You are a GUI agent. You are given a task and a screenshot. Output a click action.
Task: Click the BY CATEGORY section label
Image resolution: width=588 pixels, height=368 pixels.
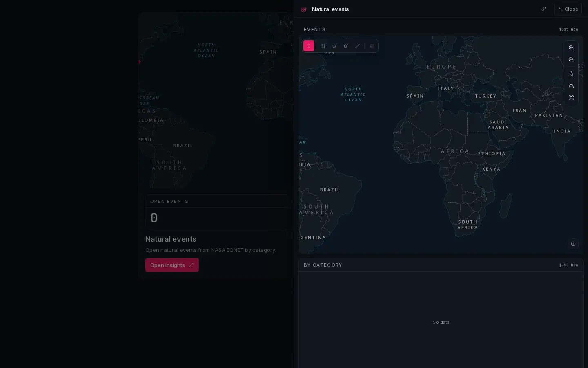(323, 265)
